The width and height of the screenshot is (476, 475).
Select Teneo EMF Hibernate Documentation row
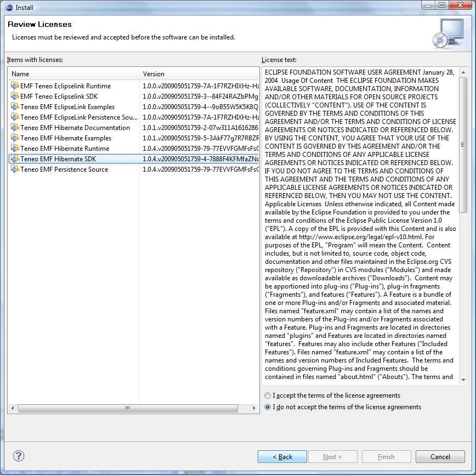pos(134,128)
